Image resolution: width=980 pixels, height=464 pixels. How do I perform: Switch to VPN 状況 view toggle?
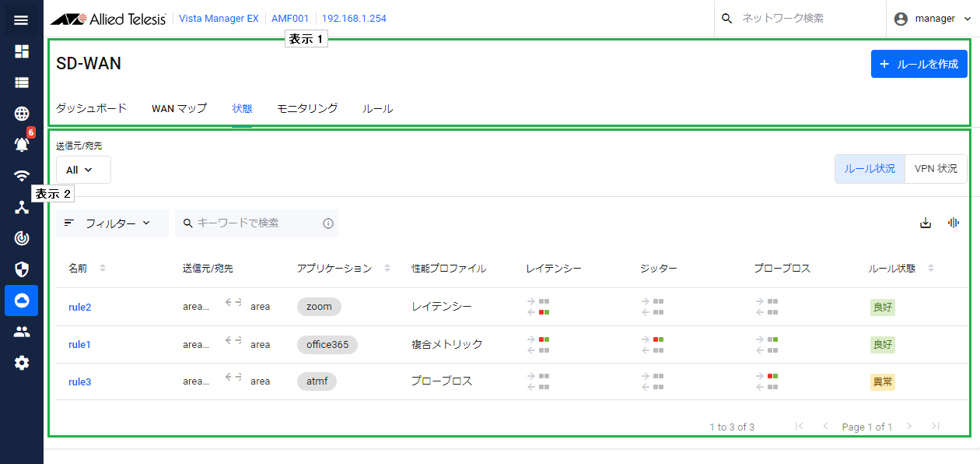pyautogui.click(x=936, y=169)
